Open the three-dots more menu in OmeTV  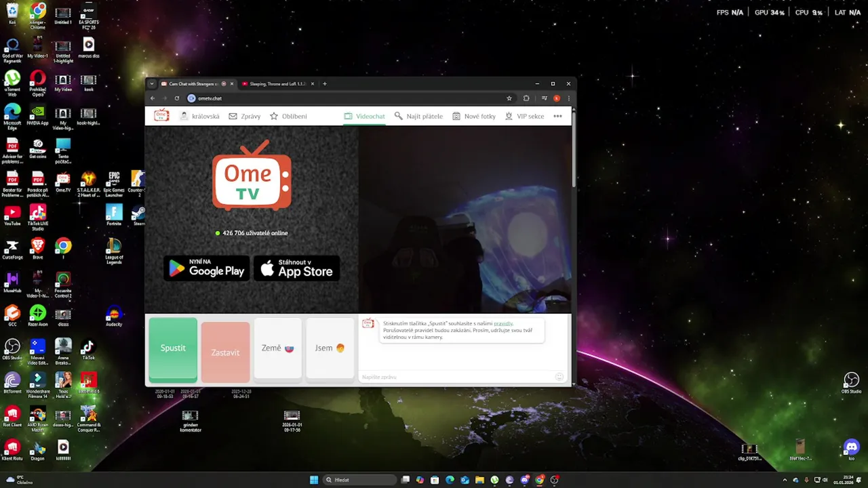click(x=557, y=116)
